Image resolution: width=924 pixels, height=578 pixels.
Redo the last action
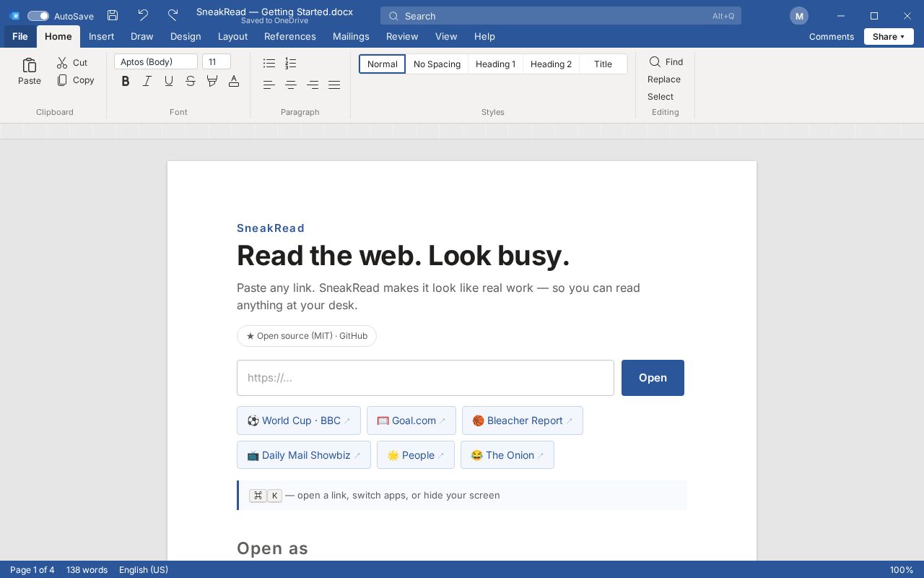(173, 15)
